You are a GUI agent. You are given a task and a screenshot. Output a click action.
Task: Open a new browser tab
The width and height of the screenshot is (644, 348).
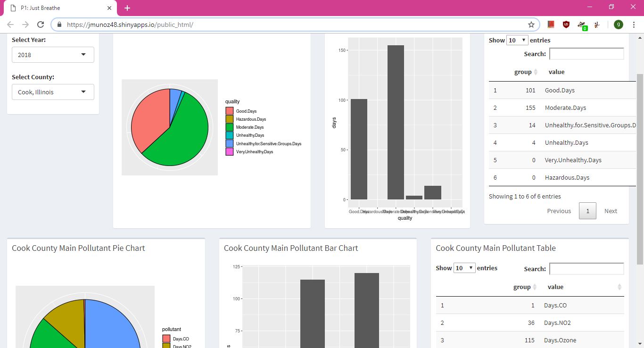tap(127, 8)
